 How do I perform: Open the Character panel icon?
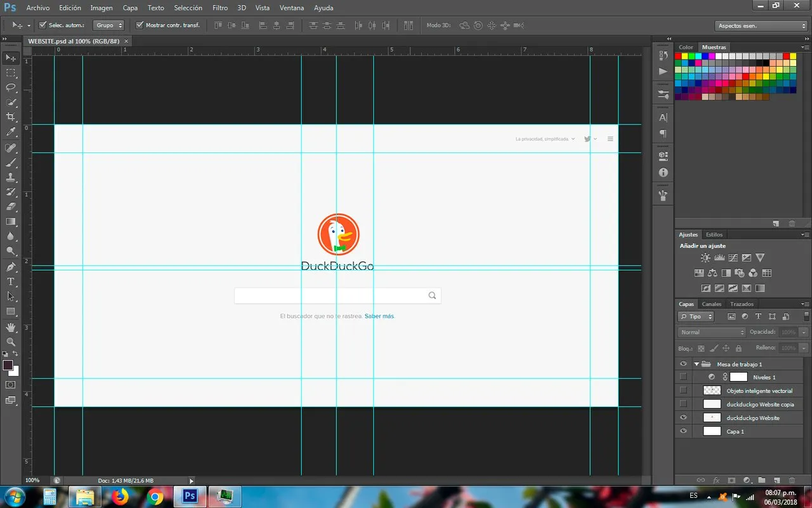click(x=664, y=117)
